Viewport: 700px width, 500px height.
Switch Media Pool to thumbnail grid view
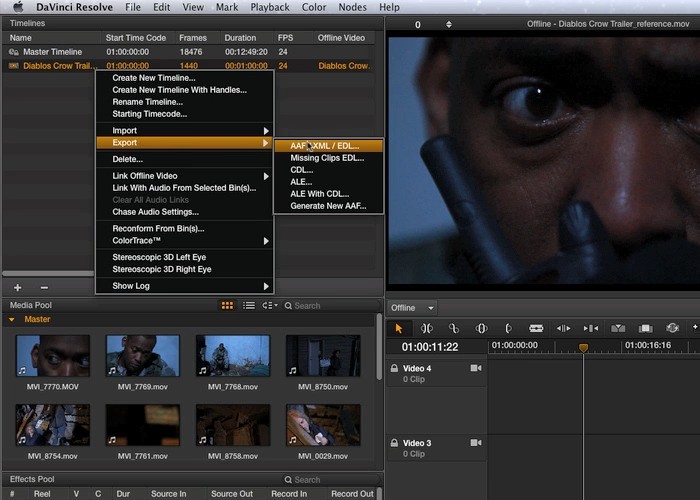tap(228, 306)
